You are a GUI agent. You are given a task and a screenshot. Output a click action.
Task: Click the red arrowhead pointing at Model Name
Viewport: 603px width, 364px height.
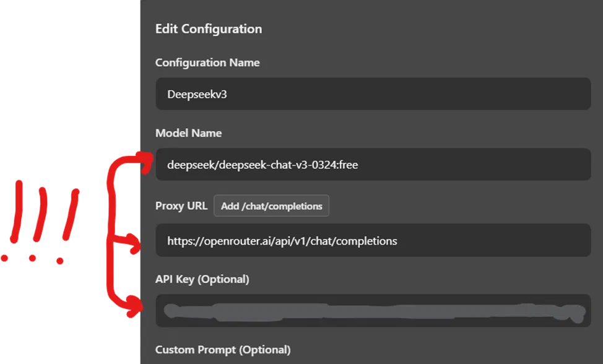coord(147,161)
